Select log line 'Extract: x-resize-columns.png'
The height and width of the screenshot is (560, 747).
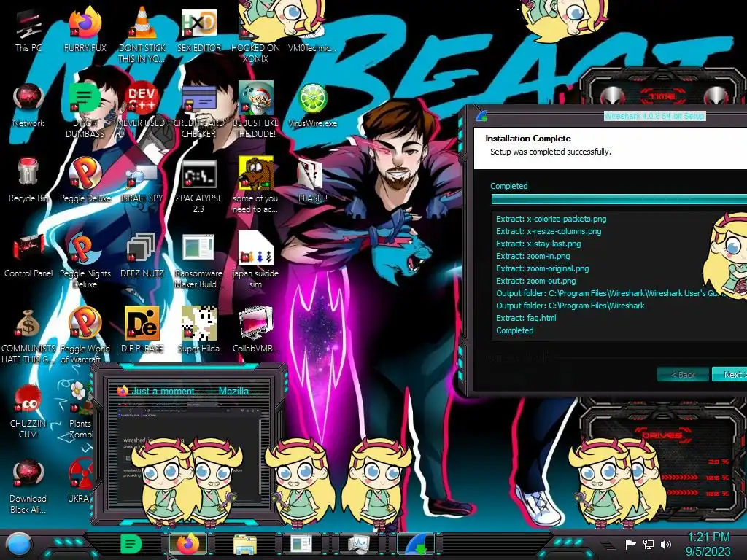549,231
